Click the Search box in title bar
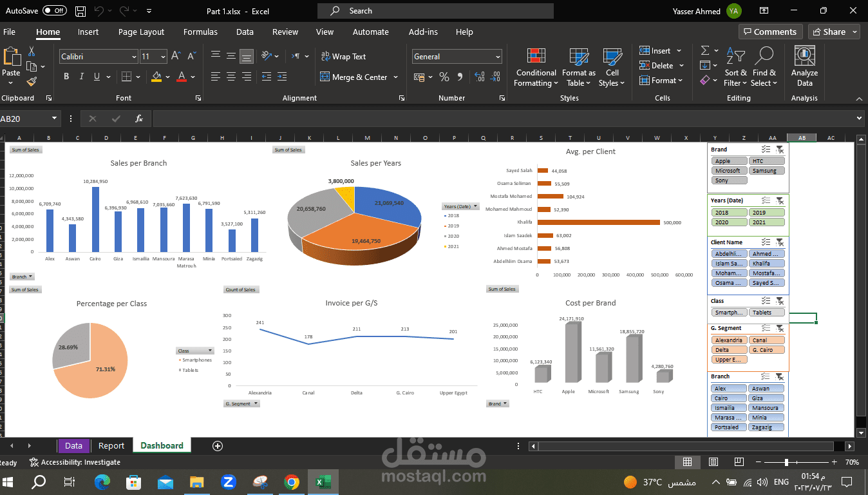This screenshot has height=495, width=868. coord(435,11)
